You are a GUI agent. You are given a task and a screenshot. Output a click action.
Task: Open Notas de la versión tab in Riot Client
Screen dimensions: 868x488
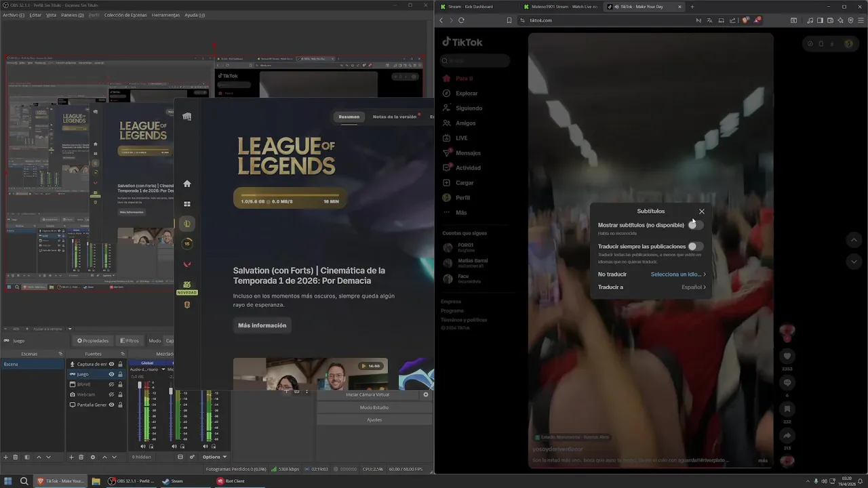395,117
